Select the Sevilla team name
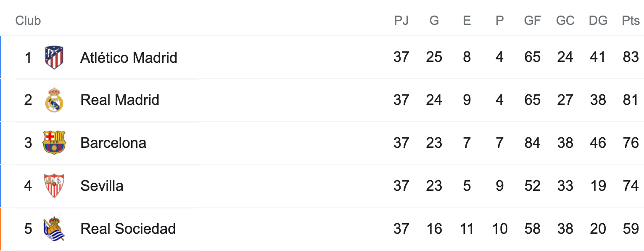Image resolution: width=644 pixels, height=251 pixels. tap(102, 186)
